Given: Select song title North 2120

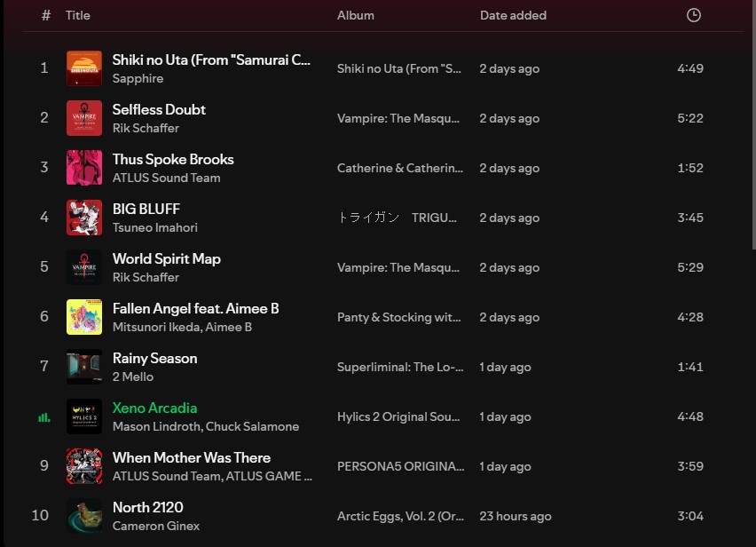Looking at the screenshot, I should [x=147, y=507].
